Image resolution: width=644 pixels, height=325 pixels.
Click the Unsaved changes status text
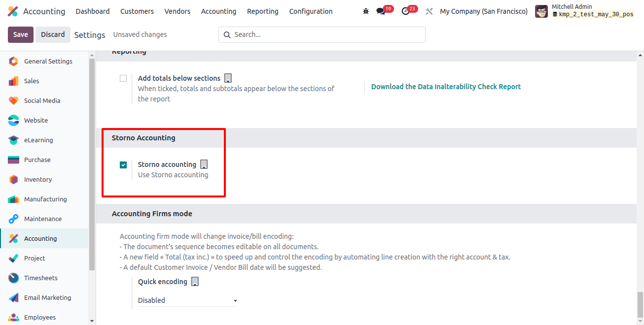click(x=140, y=34)
